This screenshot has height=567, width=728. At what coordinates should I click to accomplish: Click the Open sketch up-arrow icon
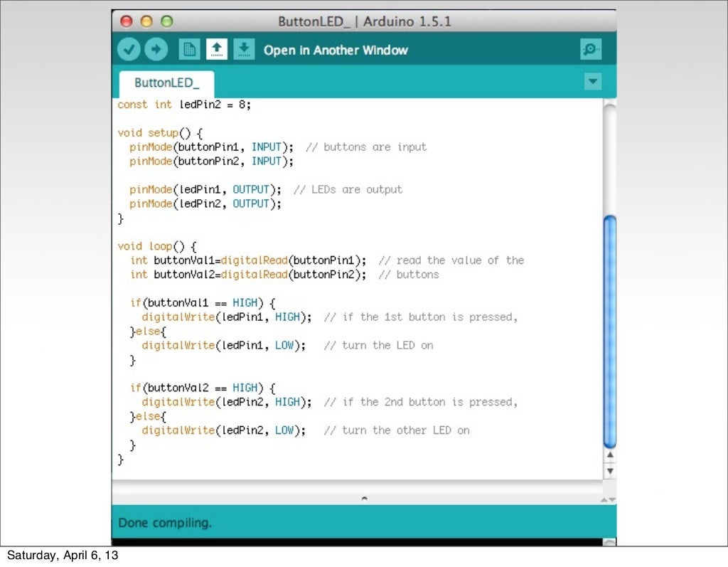pyautogui.click(x=216, y=49)
